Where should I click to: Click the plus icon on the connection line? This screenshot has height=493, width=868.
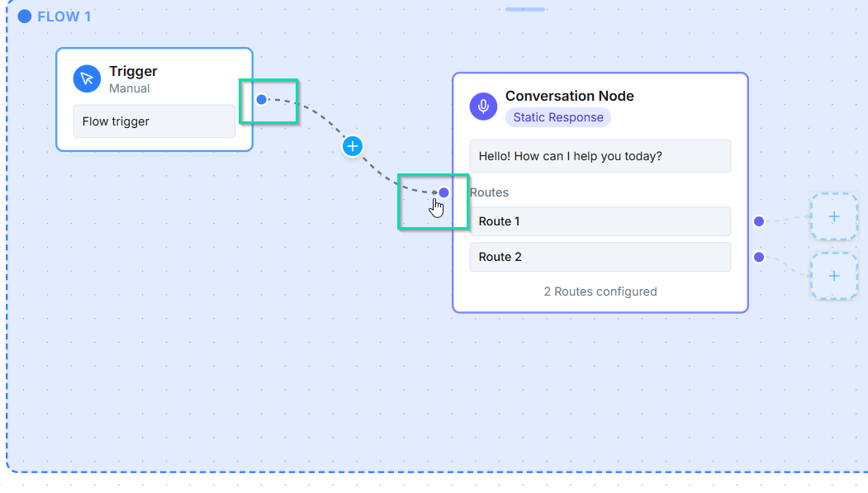coord(353,146)
